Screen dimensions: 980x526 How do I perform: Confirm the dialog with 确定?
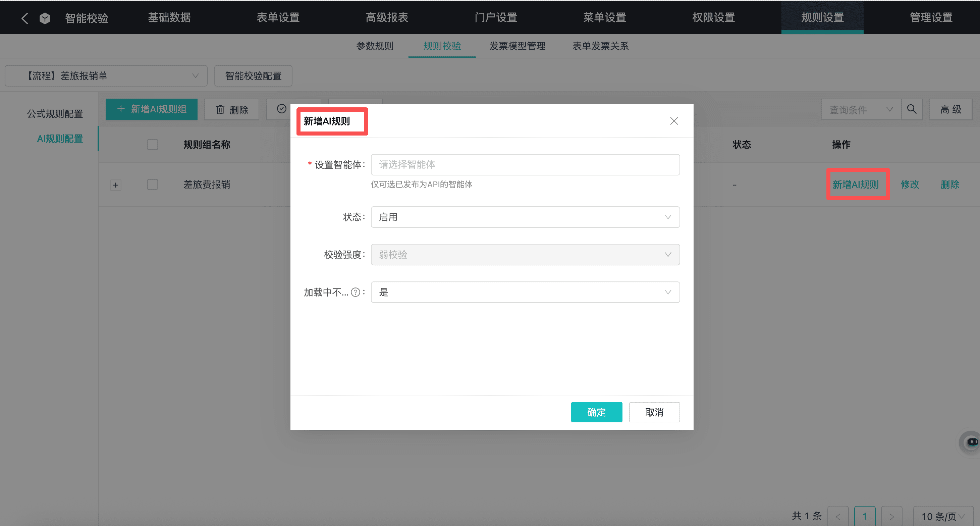[597, 412]
